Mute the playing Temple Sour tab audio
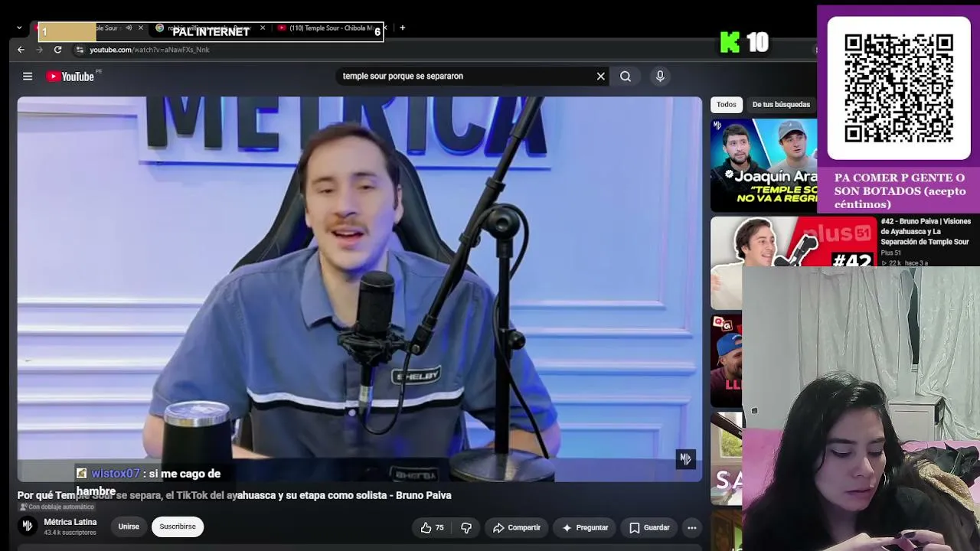 [129, 28]
